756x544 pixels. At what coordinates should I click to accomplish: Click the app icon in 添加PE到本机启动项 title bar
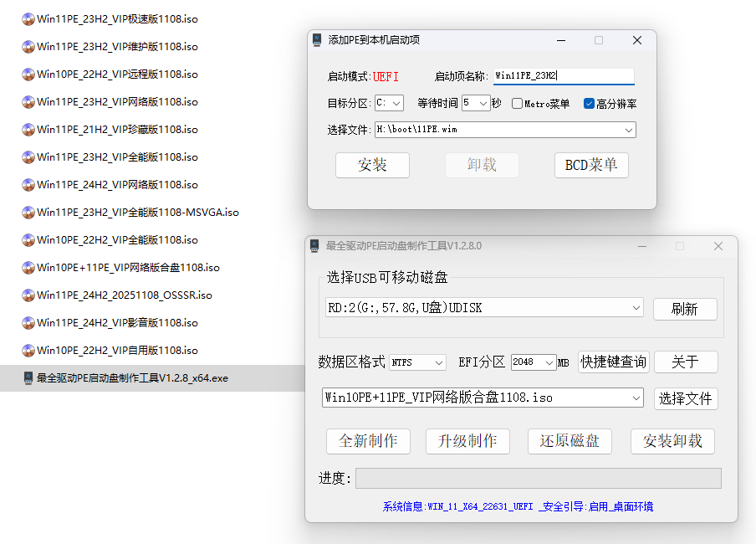click(317, 40)
